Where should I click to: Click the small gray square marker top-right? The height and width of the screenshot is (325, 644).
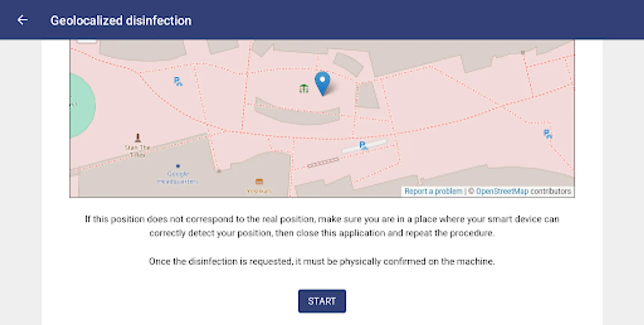point(522,53)
